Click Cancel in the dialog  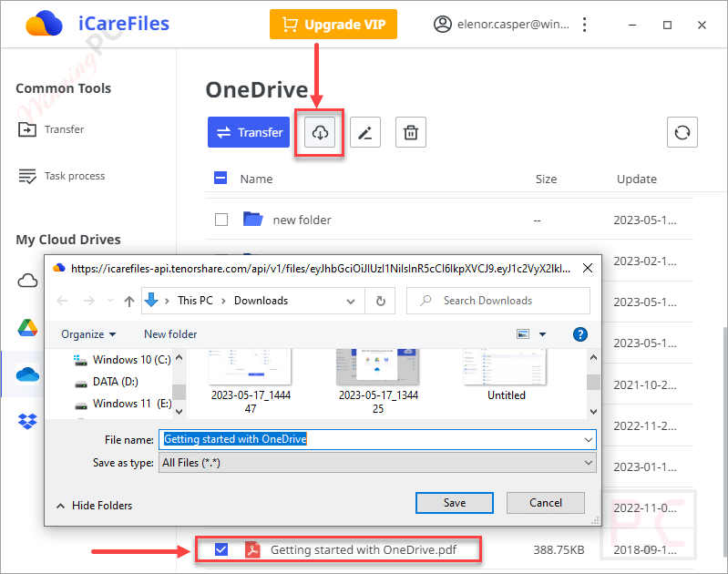[545, 503]
